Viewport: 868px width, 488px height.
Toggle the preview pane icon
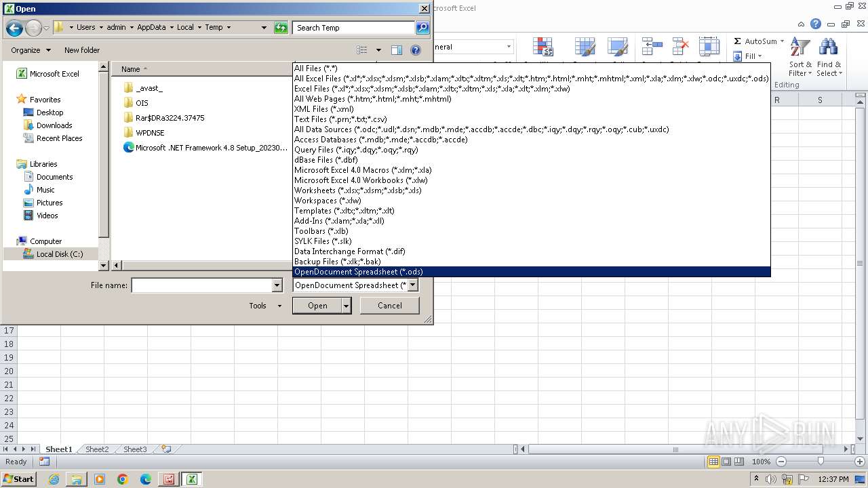pyautogui.click(x=397, y=50)
